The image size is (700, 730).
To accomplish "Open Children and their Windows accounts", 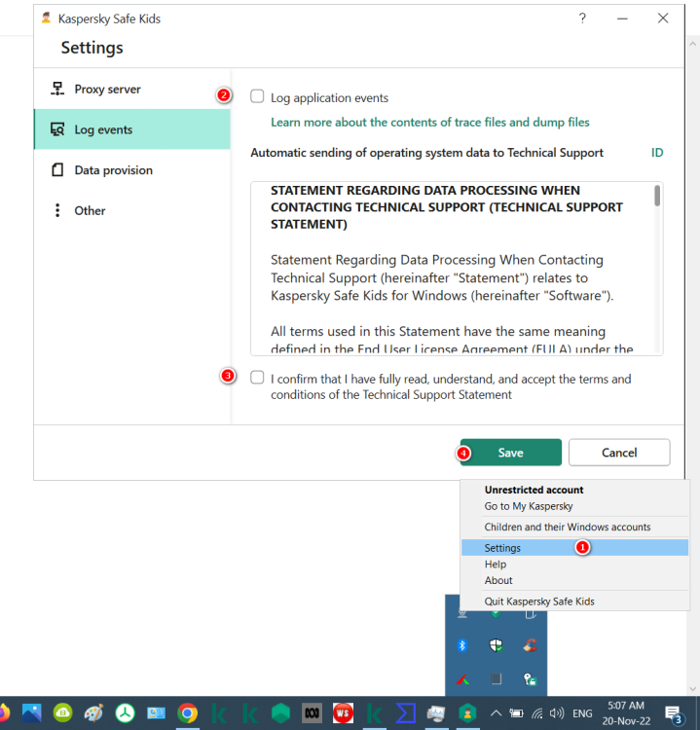I will tap(568, 527).
